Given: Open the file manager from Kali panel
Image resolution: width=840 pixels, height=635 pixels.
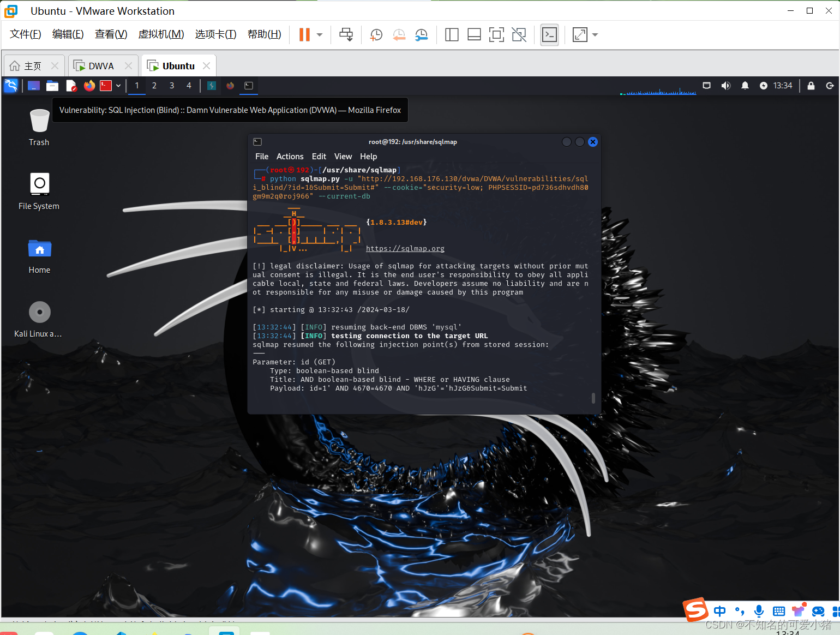Looking at the screenshot, I should (x=52, y=86).
